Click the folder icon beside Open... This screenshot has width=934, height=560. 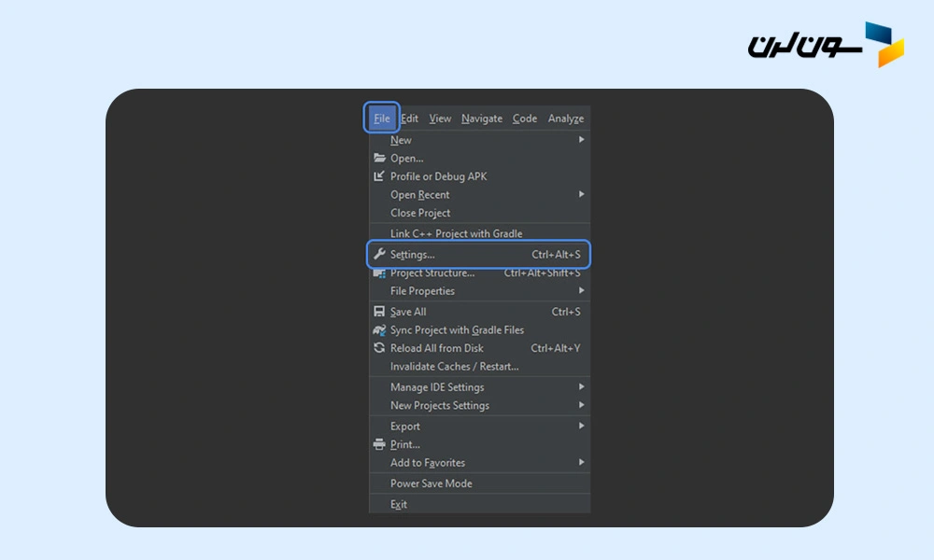[379, 159]
